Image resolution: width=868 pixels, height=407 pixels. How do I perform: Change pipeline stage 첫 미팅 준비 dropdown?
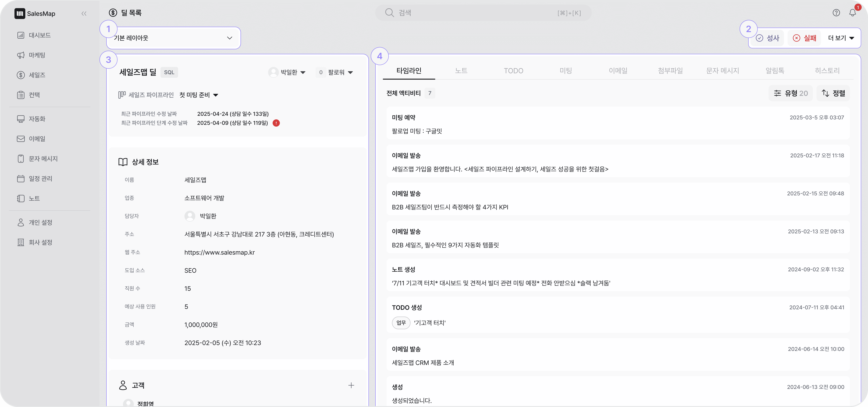(199, 95)
